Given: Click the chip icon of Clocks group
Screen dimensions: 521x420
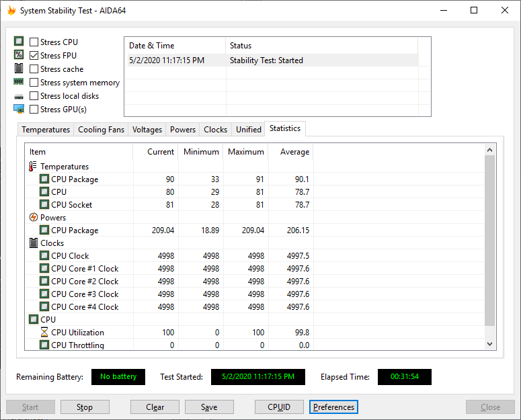Looking at the screenshot, I should [34, 243].
